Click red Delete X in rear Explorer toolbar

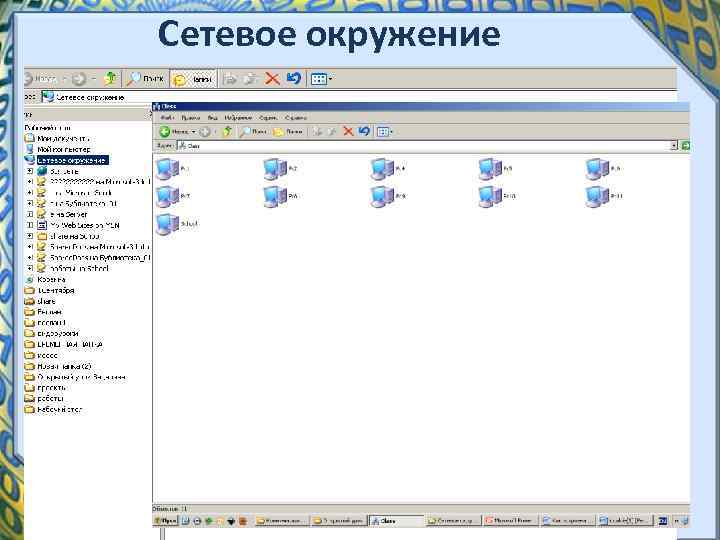coord(272,79)
